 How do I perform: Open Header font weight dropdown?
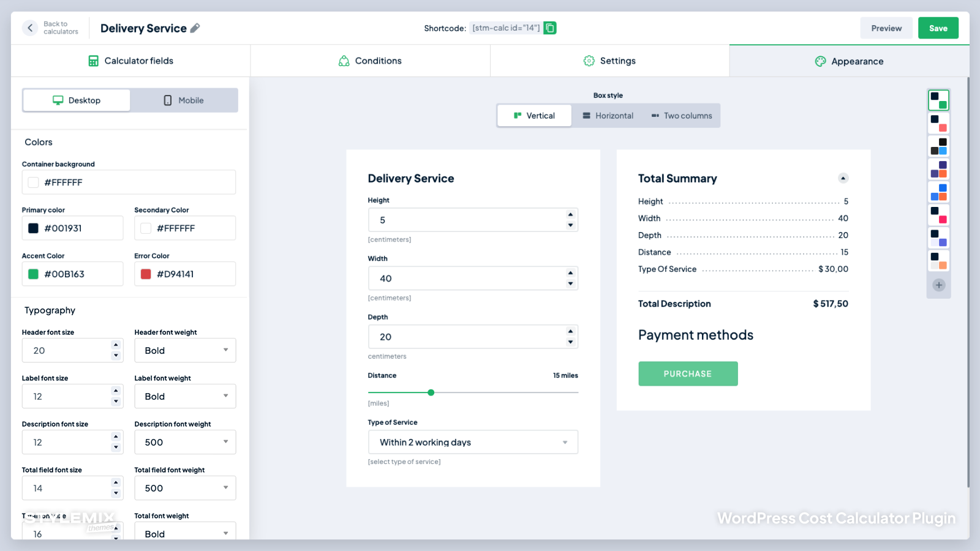click(x=185, y=350)
